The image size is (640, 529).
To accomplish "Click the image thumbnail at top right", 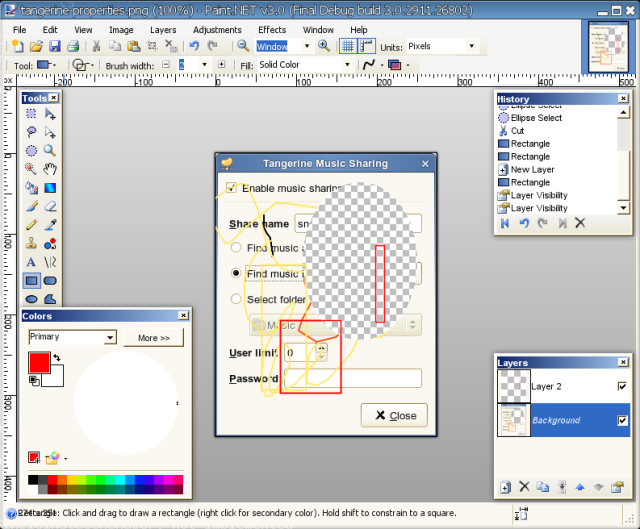I will (608, 46).
